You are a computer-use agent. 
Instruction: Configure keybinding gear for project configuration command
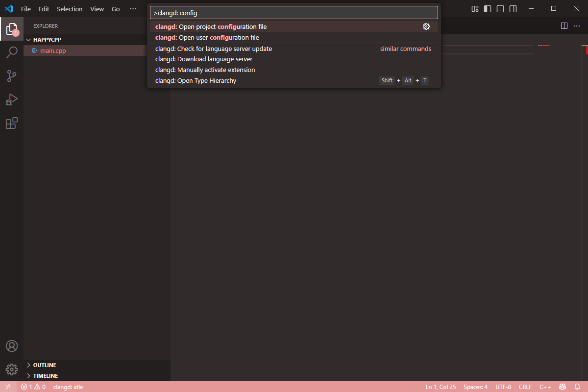[426, 26]
